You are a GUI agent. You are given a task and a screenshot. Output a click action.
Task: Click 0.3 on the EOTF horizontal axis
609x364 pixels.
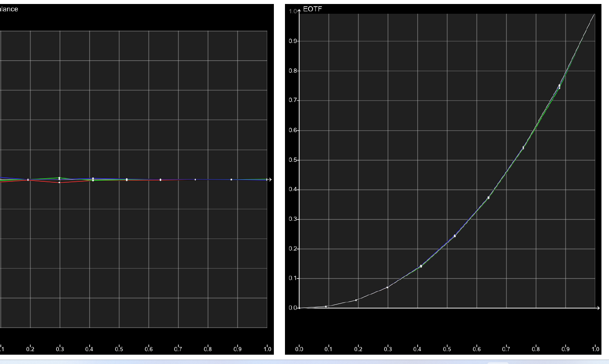[x=388, y=349]
